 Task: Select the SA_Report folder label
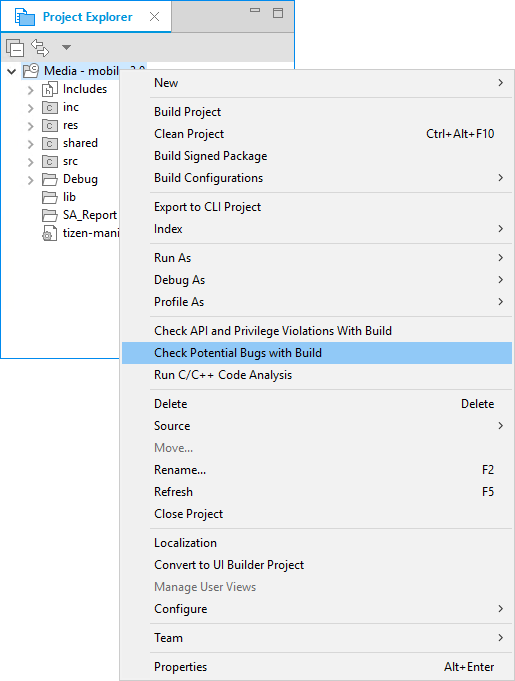(x=90, y=215)
